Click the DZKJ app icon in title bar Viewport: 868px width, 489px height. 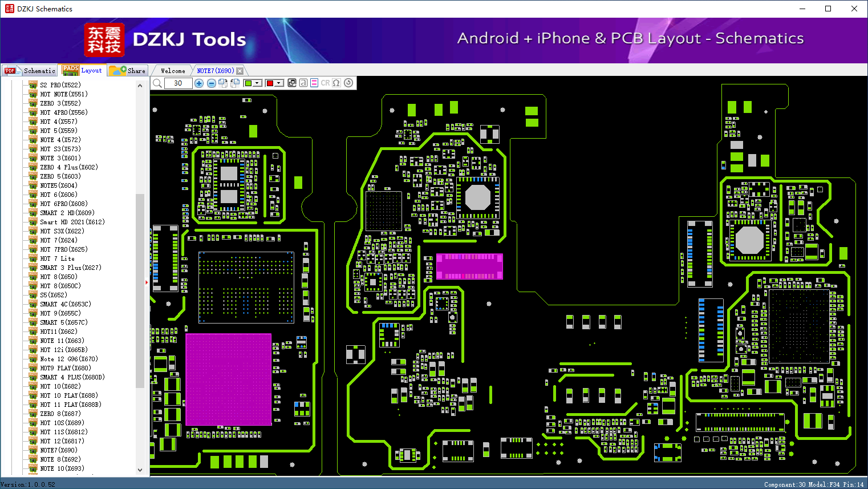(9, 9)
